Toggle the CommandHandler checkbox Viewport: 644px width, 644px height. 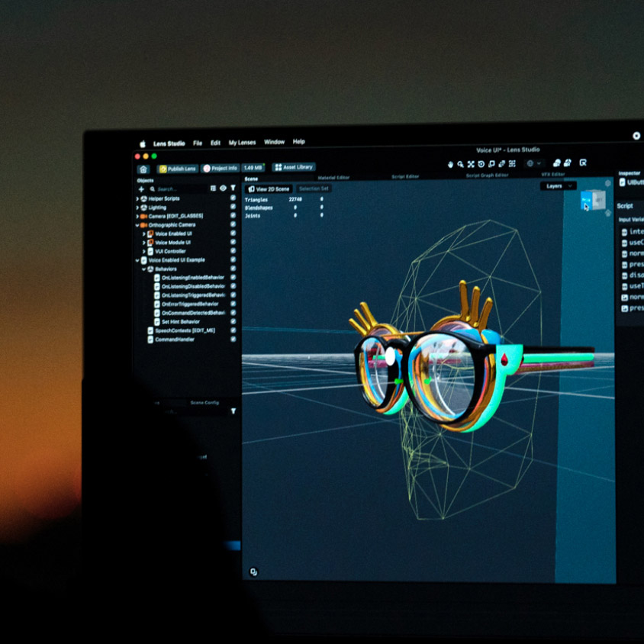[233, 339]
